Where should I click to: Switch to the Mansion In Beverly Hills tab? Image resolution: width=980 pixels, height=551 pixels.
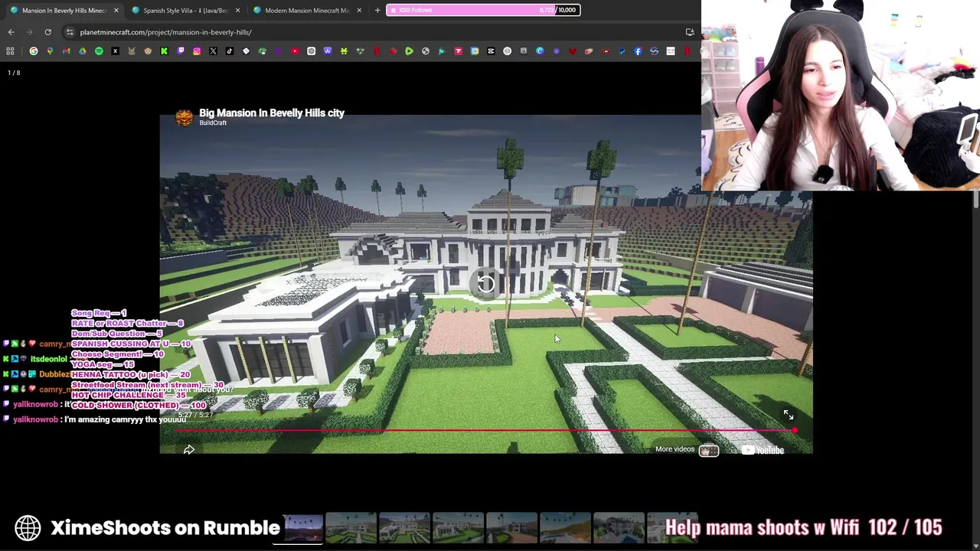(x=64, y=10)
